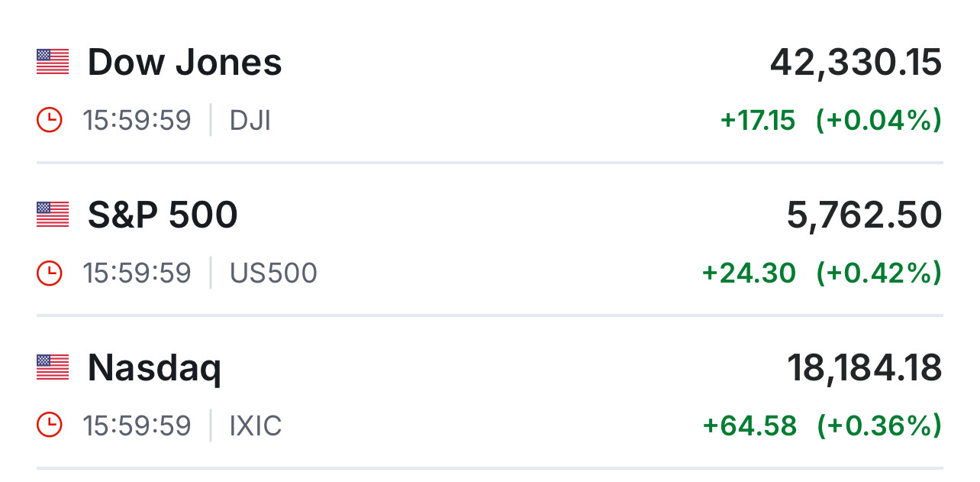Click the +0.36% percentage change
This screenshot has height=482, width=980.
click(x=878, y=426)
